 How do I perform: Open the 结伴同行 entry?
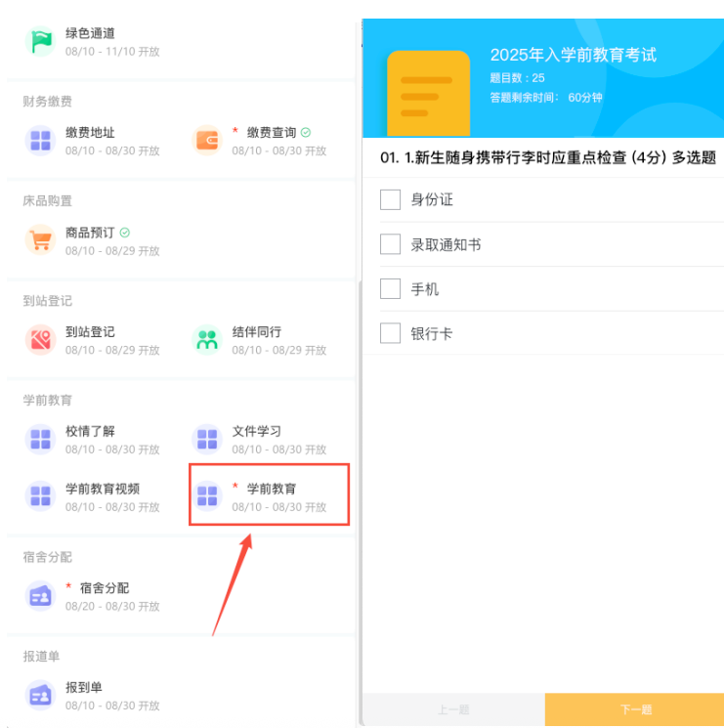[x=257, y=332]
